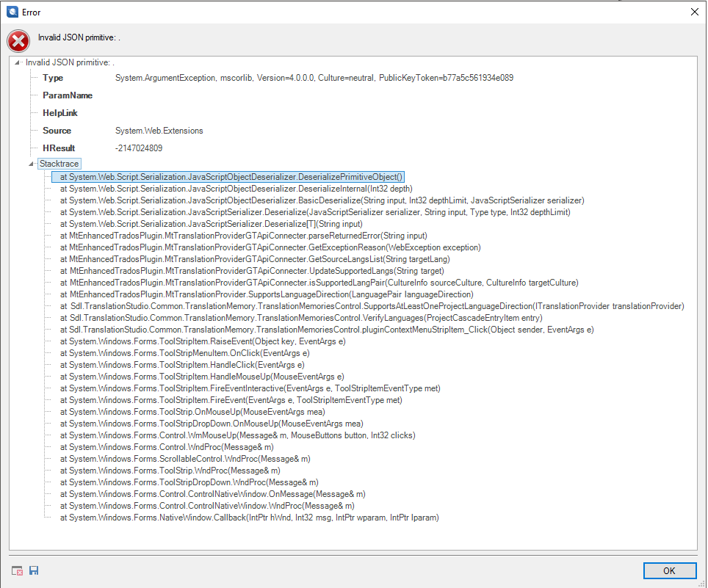Collapse the root 'Invalid JSON primitive' node
708x588 pixels.
click(x=18, y=63)
